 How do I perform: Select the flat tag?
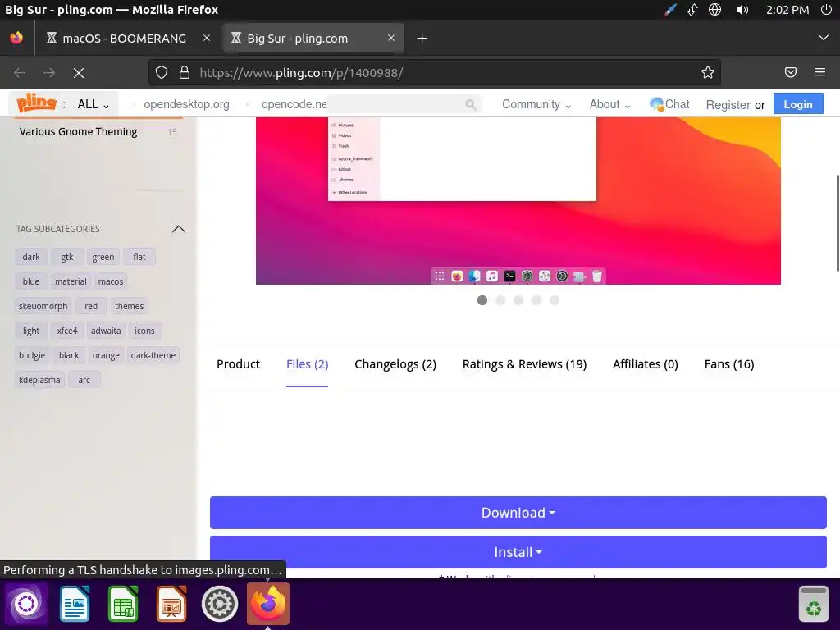[139, 257]
